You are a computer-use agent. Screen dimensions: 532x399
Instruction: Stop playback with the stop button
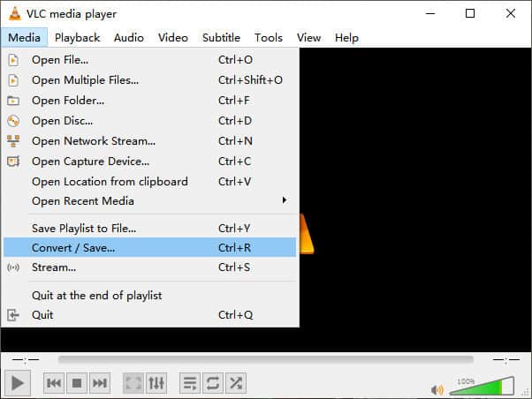pyautogui.click(x=77, y=383)
